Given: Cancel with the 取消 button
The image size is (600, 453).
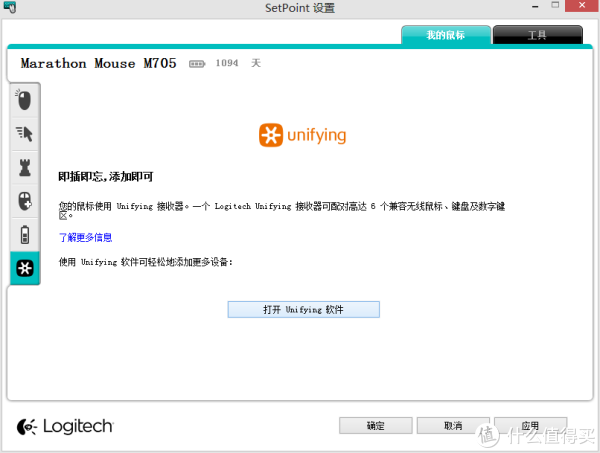Looking at the screenshot, I should click(x=453, y=425).
